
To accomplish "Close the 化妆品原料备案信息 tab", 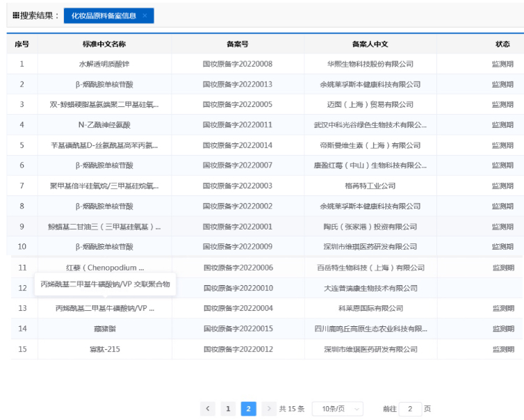I will [145, 15].
